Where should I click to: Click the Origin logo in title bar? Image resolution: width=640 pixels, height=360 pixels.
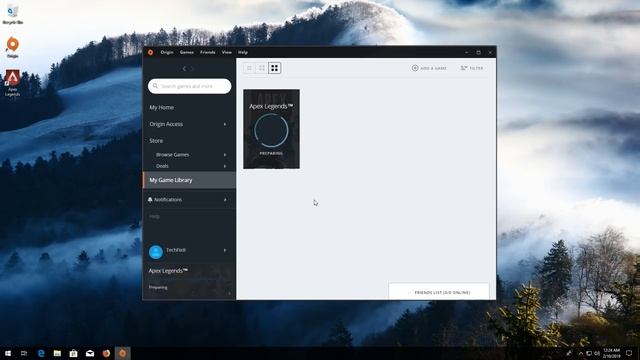click(151, 52)
